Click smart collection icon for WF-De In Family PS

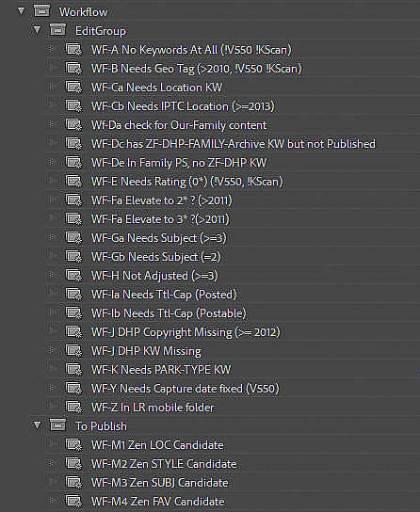(x=73, y=163)
